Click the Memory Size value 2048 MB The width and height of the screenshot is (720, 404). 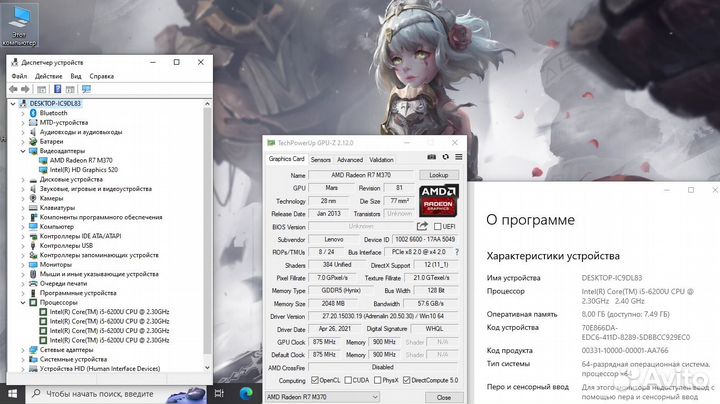pyautogui.click(x=333, y=303)
